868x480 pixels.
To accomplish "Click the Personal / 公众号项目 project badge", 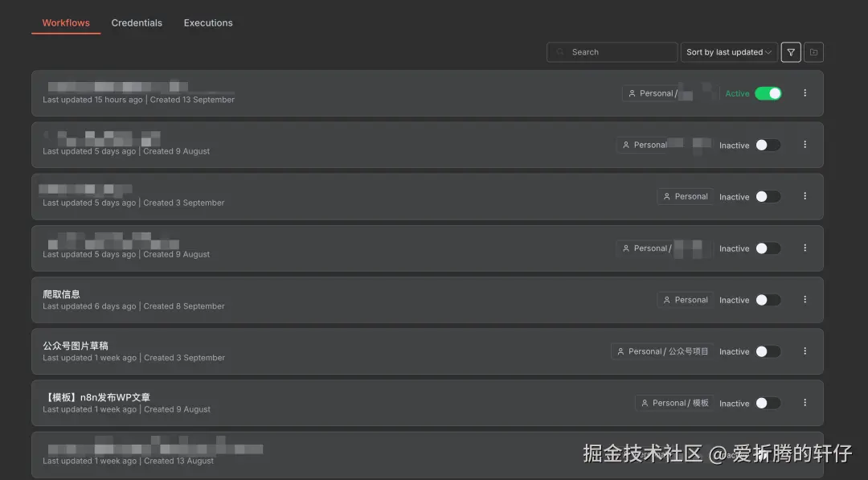I will coord(661,351).
